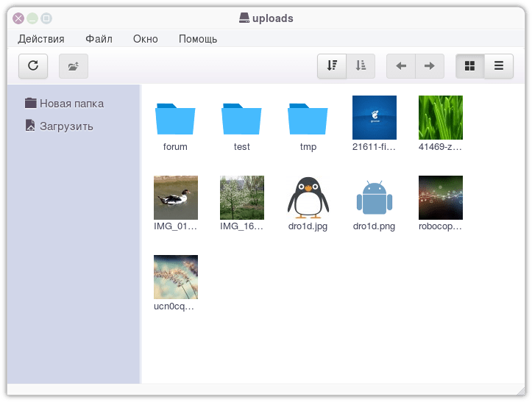Minimize the uploads window
532x402 pixels.
pyautogui.click(x=32, y=18)
